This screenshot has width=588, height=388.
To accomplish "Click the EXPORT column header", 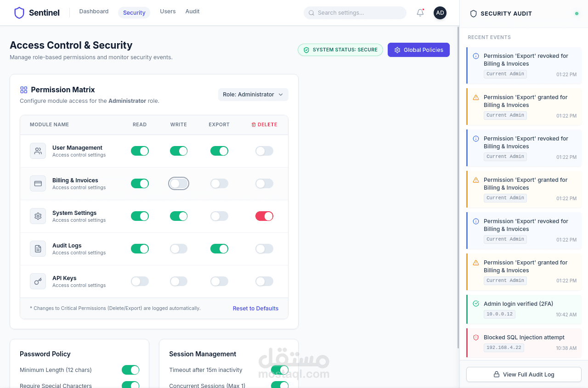I will tap(219, 125).
